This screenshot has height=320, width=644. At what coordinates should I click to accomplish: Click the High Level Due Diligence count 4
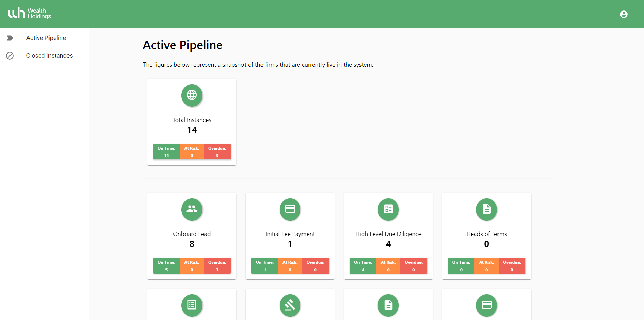click(x=388, y=244)
